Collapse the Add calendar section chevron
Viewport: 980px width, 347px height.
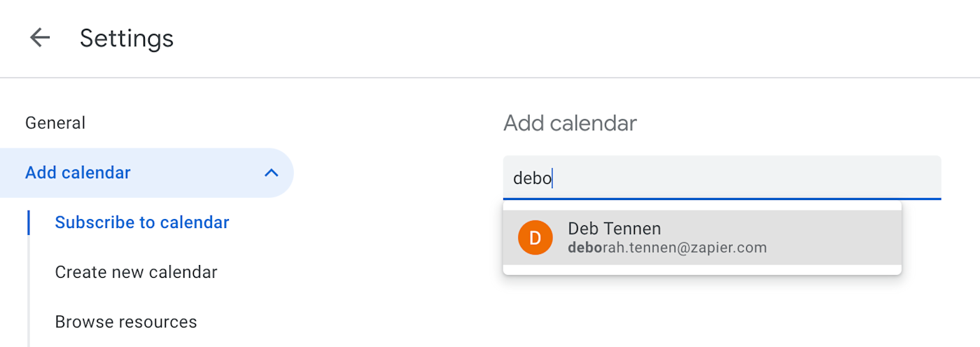[271, 173]
